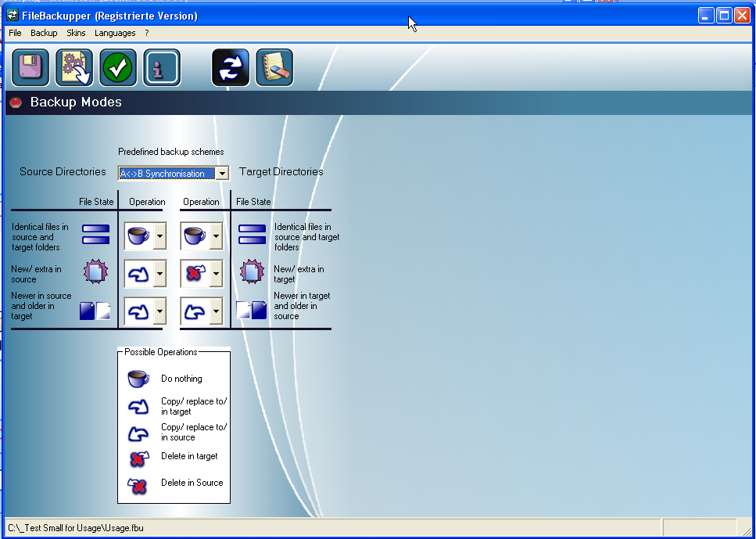The width and height of the screenshot is (756, 539).
Task: Open the Languages menu
Action: pos(115,33)
